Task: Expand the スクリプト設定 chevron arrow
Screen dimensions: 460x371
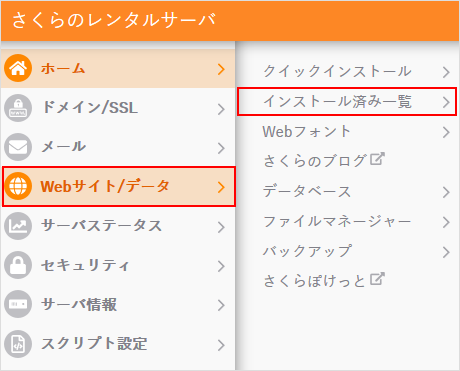Action: click(x=221, y=345)
